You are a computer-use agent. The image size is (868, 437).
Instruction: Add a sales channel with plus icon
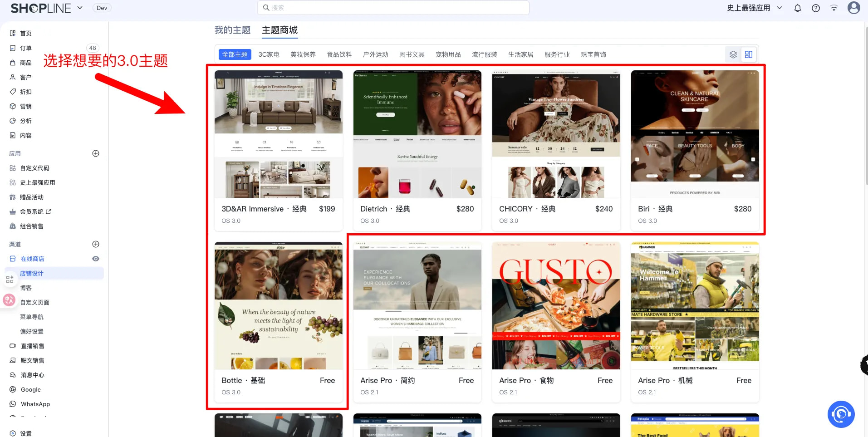pyautogui.click(x=96, y=244)
